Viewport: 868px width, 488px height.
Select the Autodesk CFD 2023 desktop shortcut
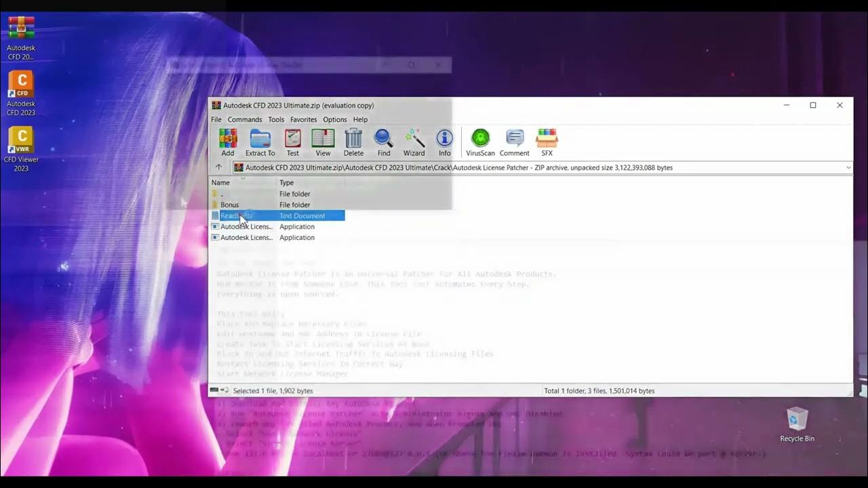tap(21, 94)
